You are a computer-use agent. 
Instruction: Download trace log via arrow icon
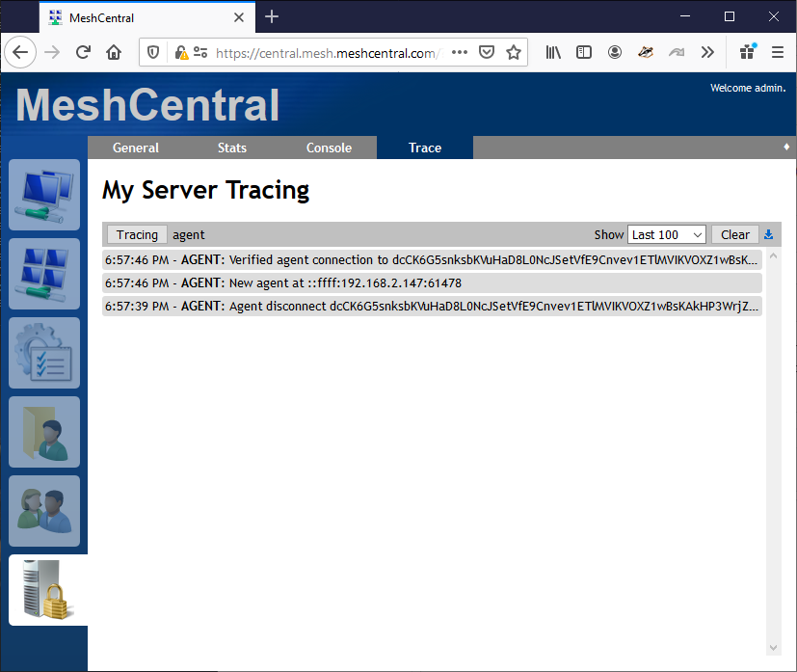[768, 234]
